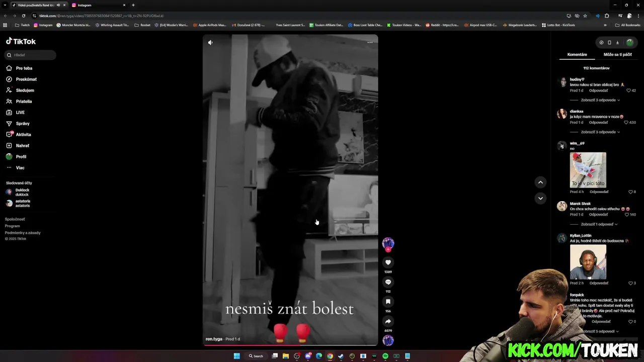The height and width of the screenshot is (362, 644).
Task: Open Pre teba feed
Action: (20, 68)
